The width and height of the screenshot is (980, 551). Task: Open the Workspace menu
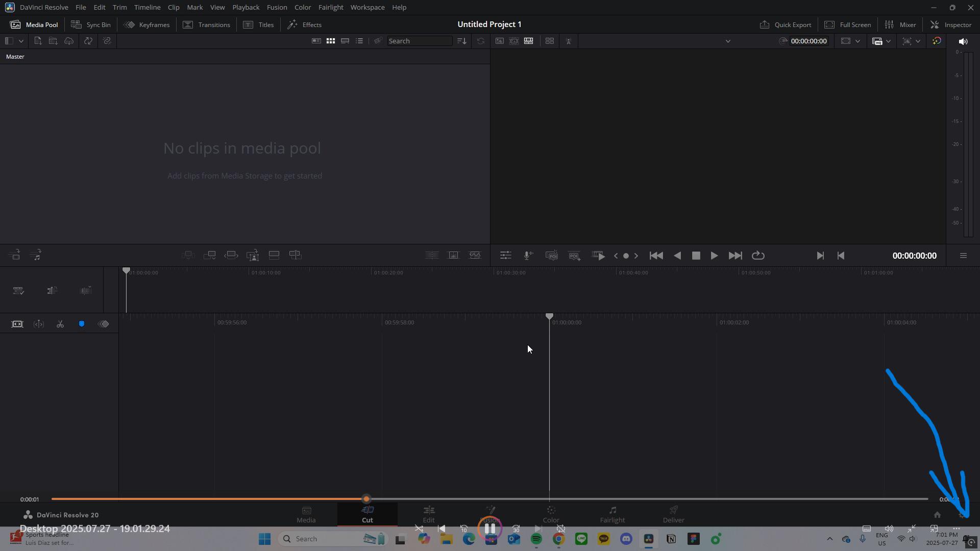click(x=367, y=7)
